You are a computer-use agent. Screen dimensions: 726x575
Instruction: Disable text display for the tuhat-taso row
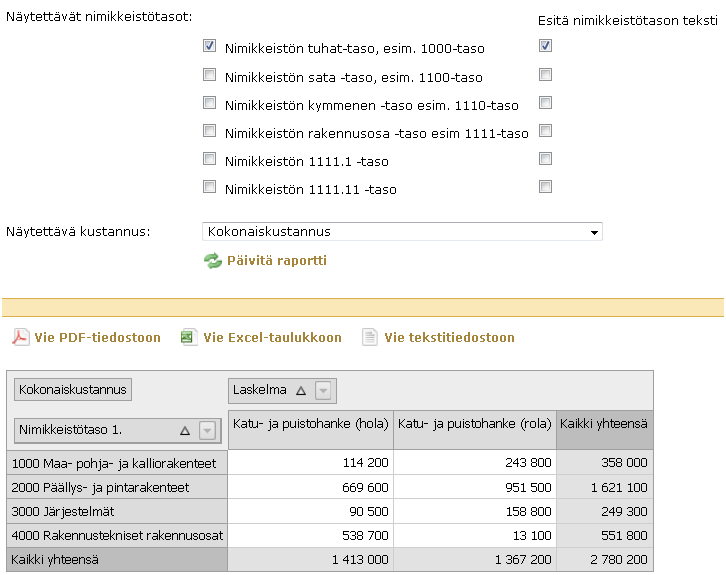[545, 46]
